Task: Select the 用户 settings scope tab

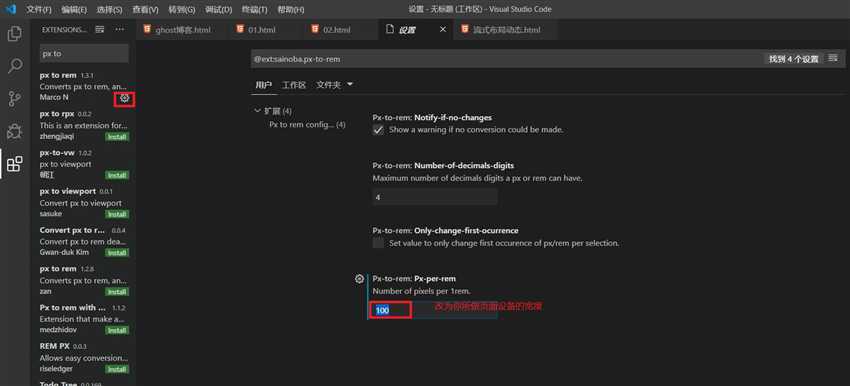Action: coord(263,85)
